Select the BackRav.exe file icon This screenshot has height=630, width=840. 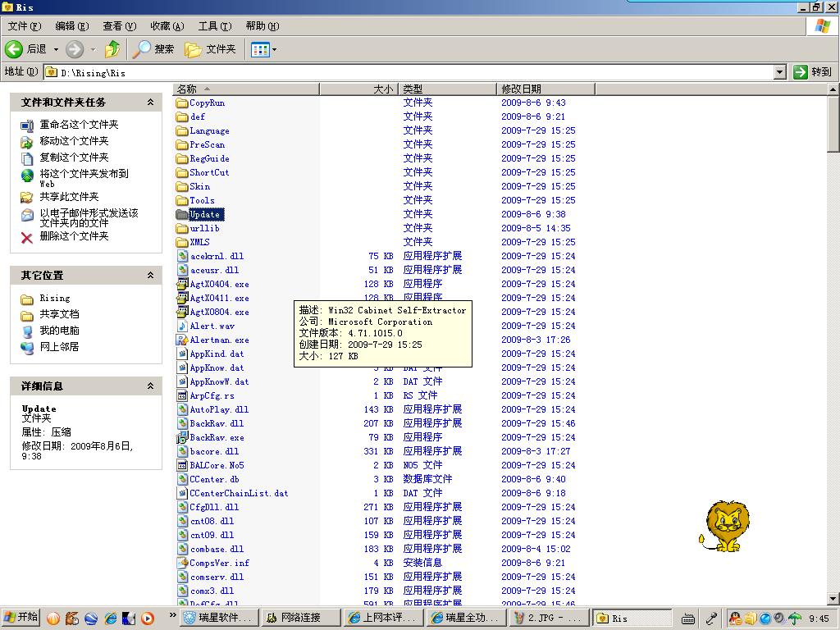coord(183,437)
